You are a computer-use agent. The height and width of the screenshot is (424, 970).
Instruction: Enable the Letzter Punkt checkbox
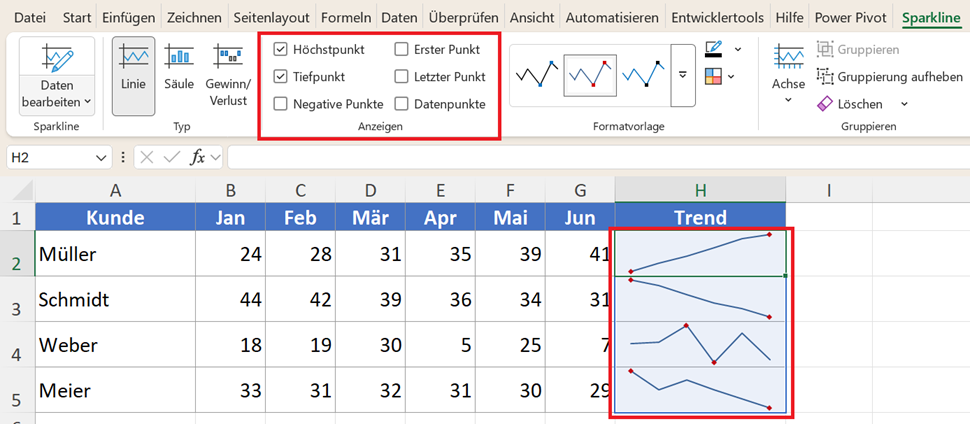(x=401, y=77)
